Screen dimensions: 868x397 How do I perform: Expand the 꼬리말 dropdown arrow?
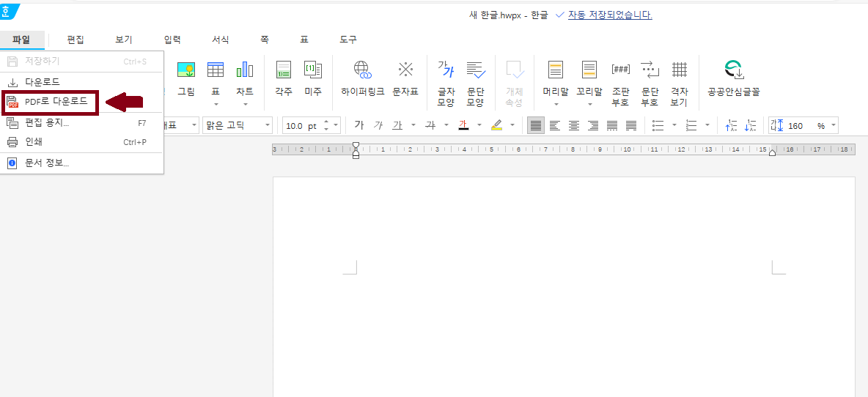tap(589, 104)
